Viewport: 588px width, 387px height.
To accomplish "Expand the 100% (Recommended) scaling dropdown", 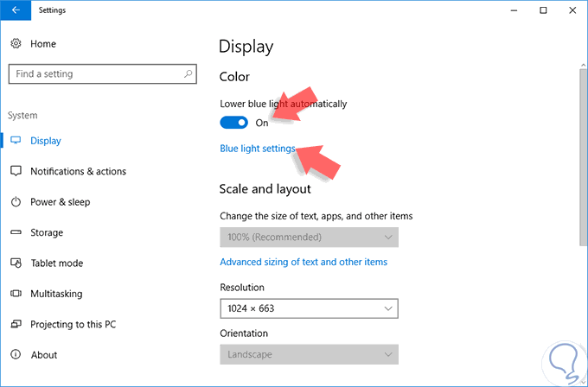I will [x=309, y=237].
